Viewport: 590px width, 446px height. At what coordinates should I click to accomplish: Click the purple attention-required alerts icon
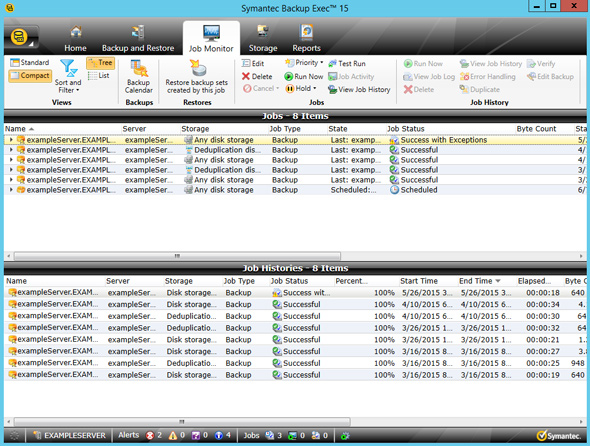[x=196, y=435]
